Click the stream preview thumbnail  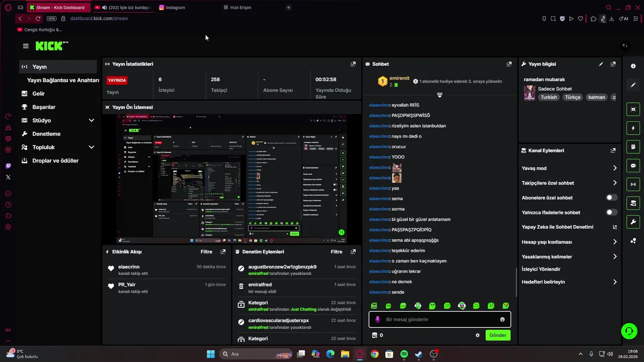pyautogui.click(x=232, y=179)
